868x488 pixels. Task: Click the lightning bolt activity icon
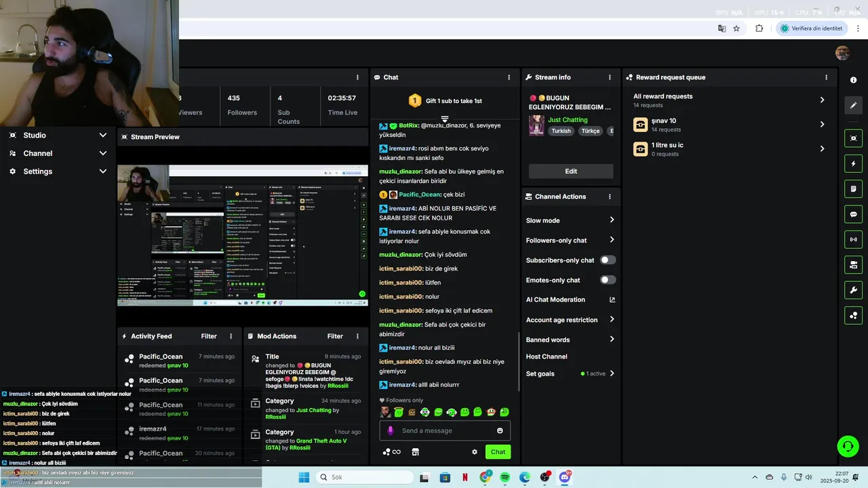click(x=853, y=163)
